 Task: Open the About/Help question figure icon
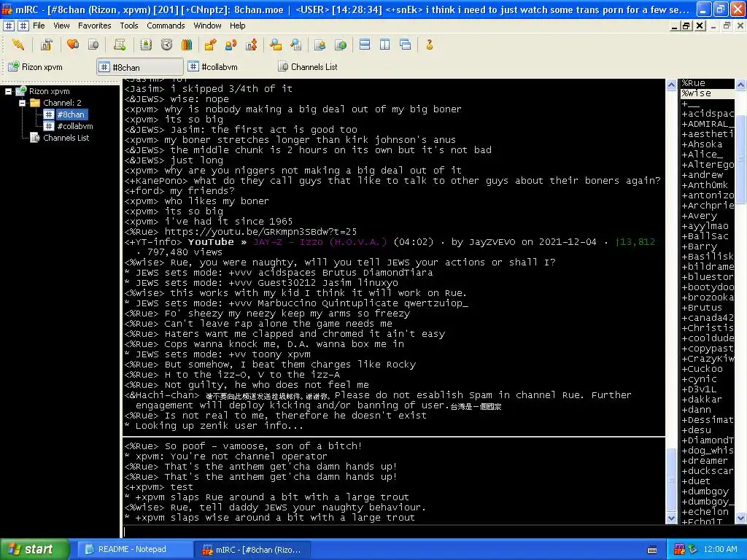(x=429, y=44)
